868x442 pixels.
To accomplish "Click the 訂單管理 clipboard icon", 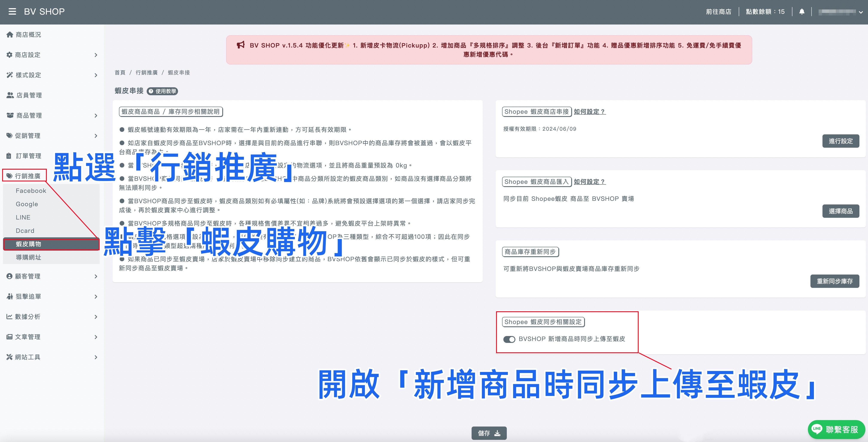I will [x=9, y=156].
